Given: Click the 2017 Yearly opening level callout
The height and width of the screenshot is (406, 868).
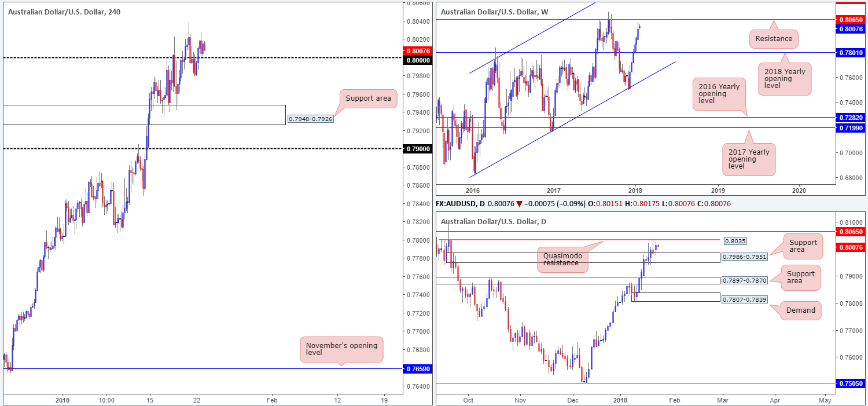Looking at the screenshot, I should coord(749,160).
